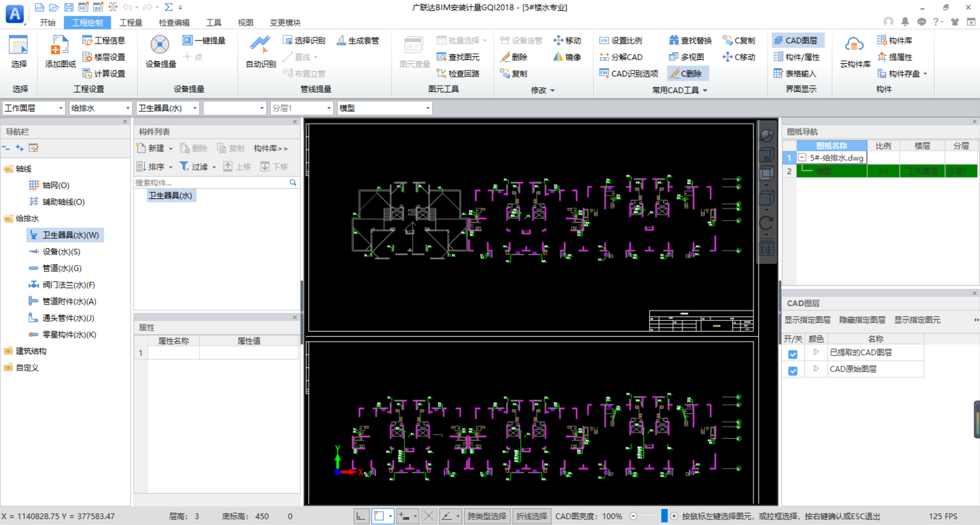This screenshot has height=525, width=980.
Task: Click the 删除 delete tool
Action: tap(514, 57)
